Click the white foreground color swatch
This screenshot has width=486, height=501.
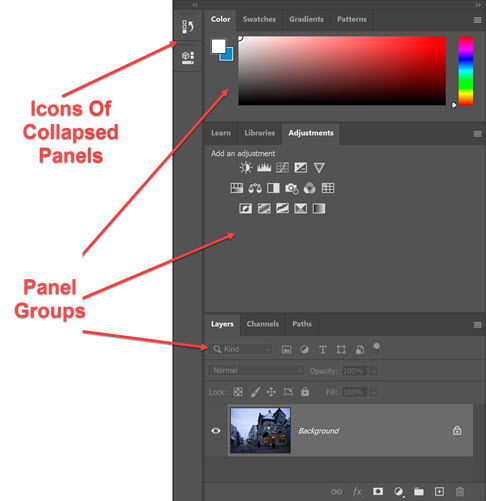(x=218, y=46)
